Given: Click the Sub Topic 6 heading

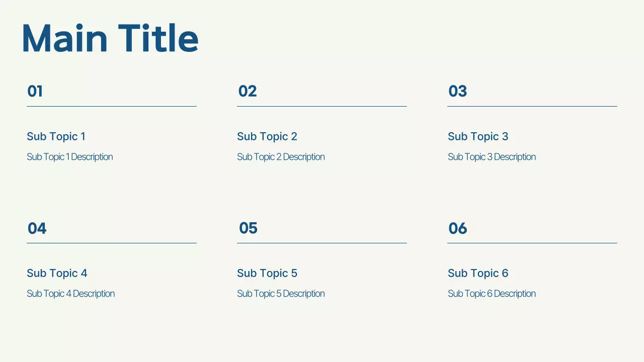Looking at the screenshot, I should coord(477,273).
